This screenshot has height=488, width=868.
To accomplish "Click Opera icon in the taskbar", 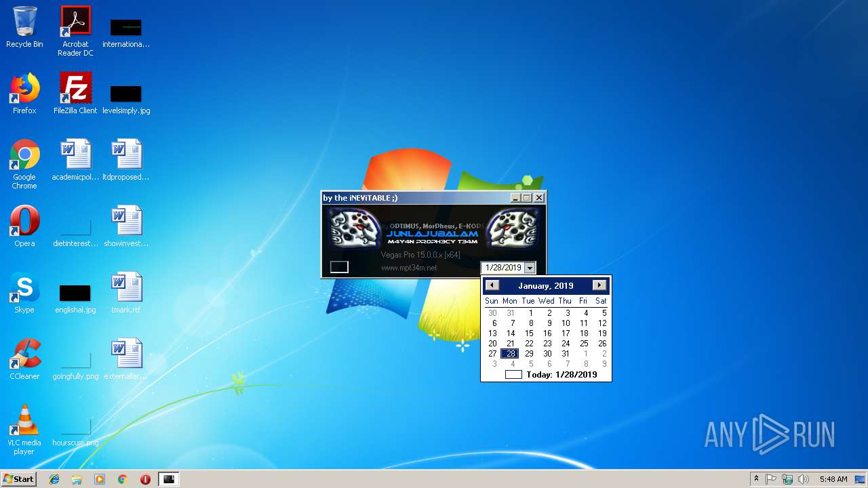I will pos(145,479).
